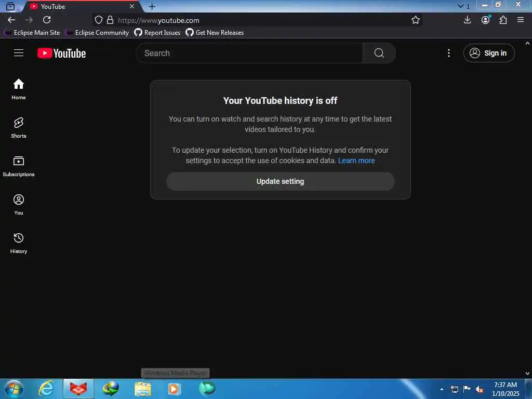This screenshot has width=532, height=399.
Task: Follow the Learn more link
Action: pyautogui.click(x=356, y=161)
